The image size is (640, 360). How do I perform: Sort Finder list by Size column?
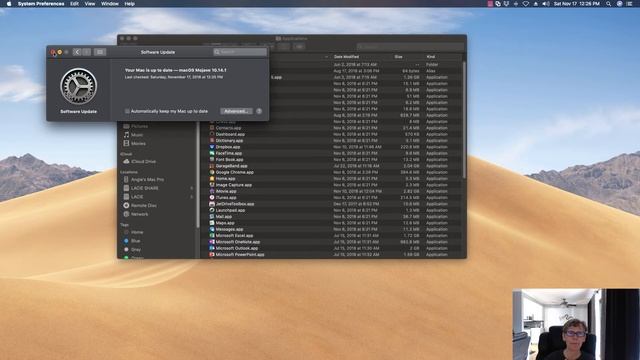(398, 57)
